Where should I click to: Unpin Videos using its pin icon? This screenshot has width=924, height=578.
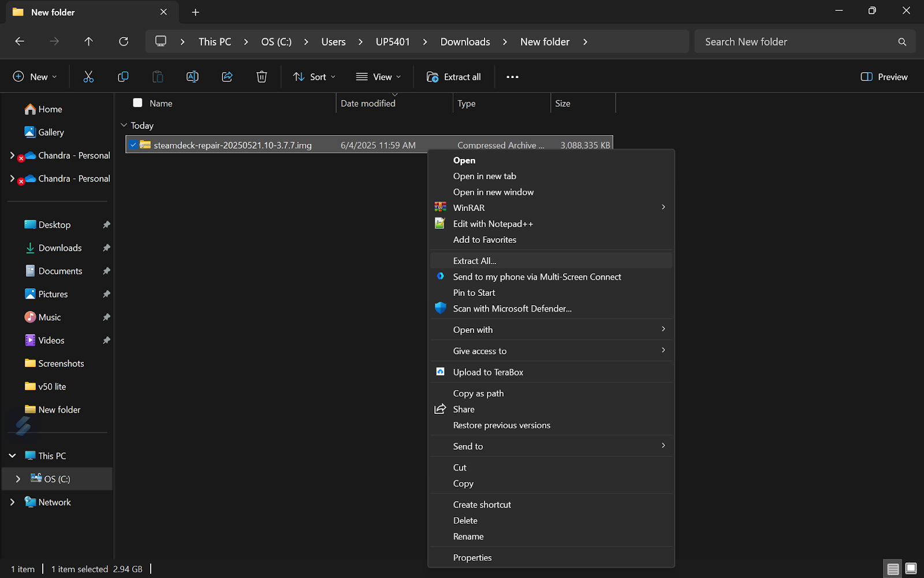[106, 340]
